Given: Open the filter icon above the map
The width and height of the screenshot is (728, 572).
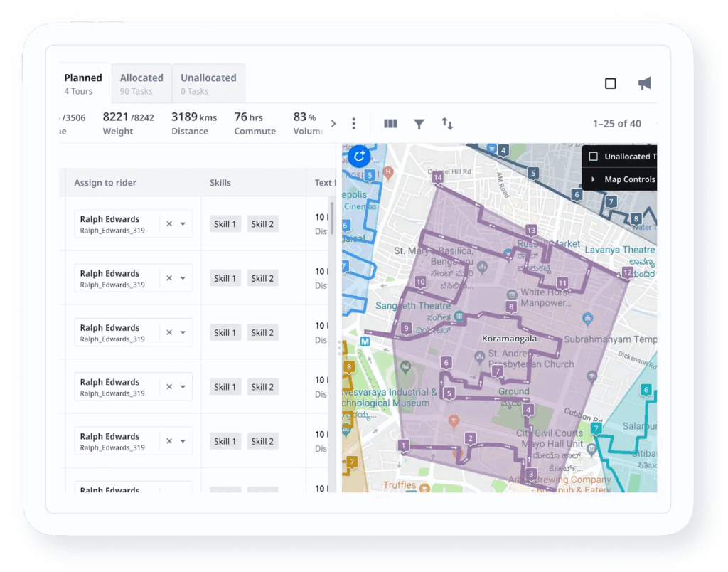Looking at the screenshot, I should tap(419, 123).
